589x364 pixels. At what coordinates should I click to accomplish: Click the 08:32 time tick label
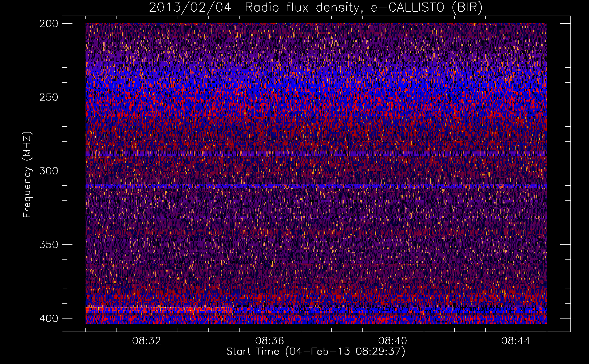[x=147, y=341]
